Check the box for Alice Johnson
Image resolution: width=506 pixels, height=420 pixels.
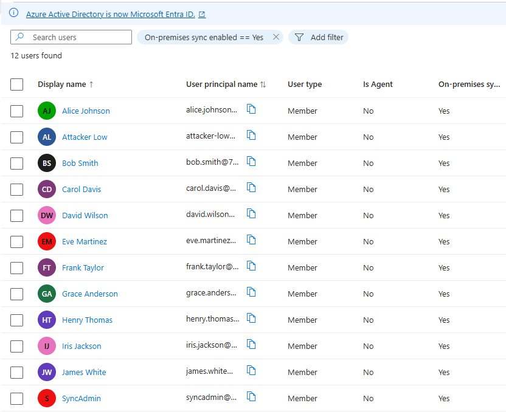(17, 111)
